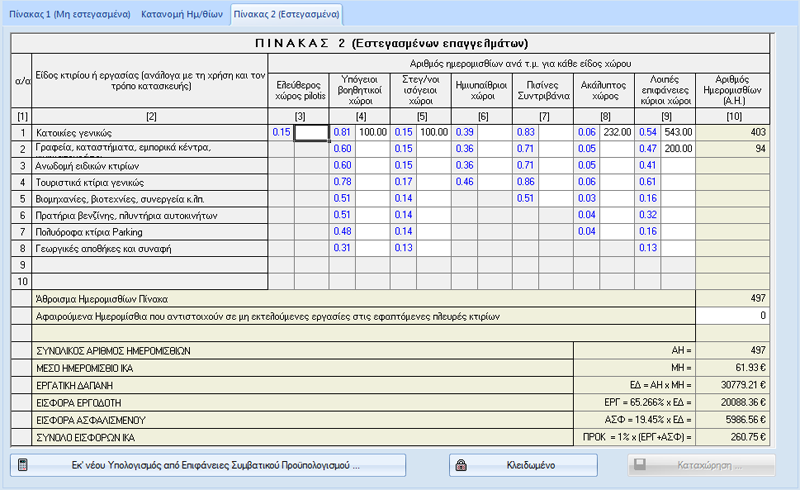Click the 20088.36 € employer contribution value
The width and height of the screenshot is (800, 490).
732,402
